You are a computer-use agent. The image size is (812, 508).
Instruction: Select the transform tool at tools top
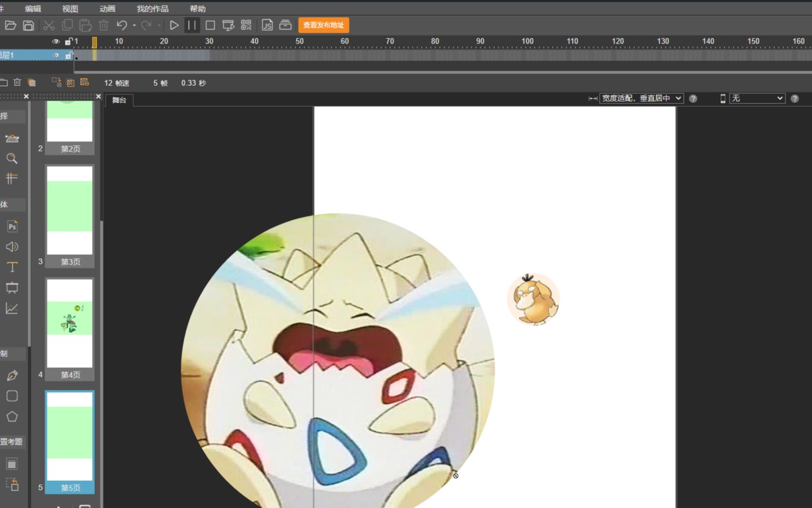(x=12, y=138)
